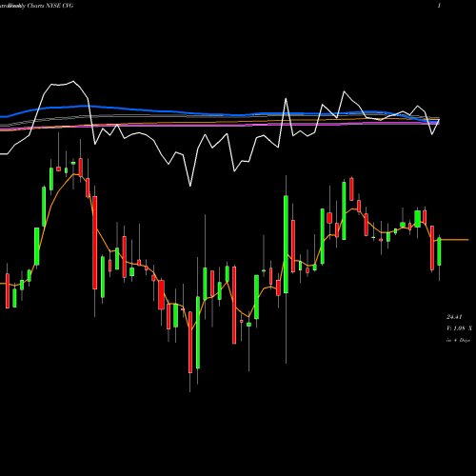This screenshot has width=476, height=476.
Task: Select the final green candlestick on the chart
Action: 439,251
